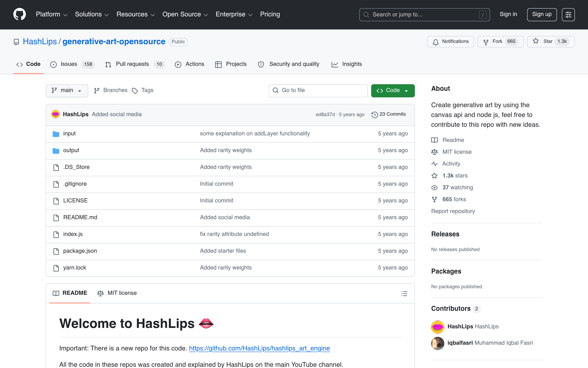Viewport: 588px width, 368px height.
Task: Open the output folder icon
Action: coord(56,151)
